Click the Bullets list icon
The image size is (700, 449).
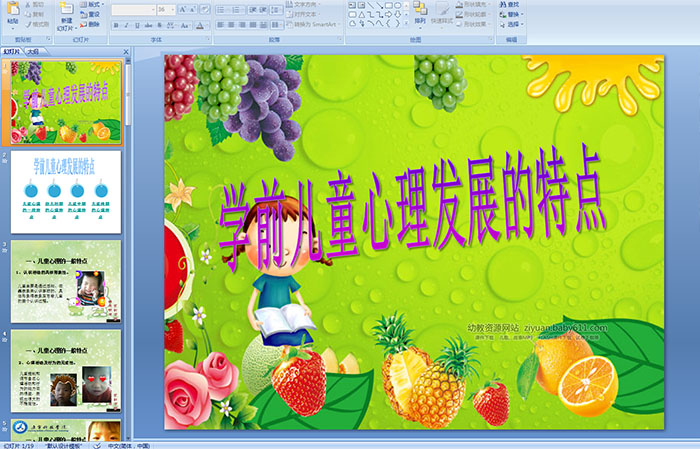[x=223, y=9]
